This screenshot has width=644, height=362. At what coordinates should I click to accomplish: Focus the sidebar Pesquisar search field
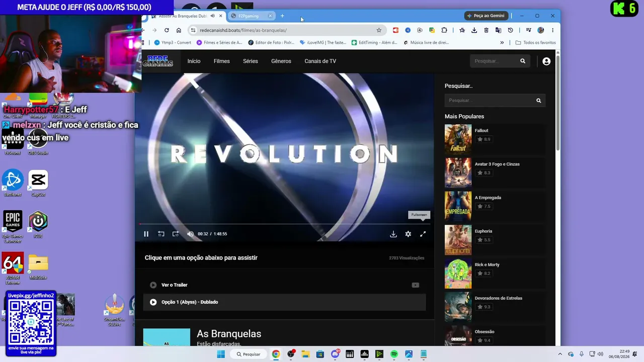[489, 101]
